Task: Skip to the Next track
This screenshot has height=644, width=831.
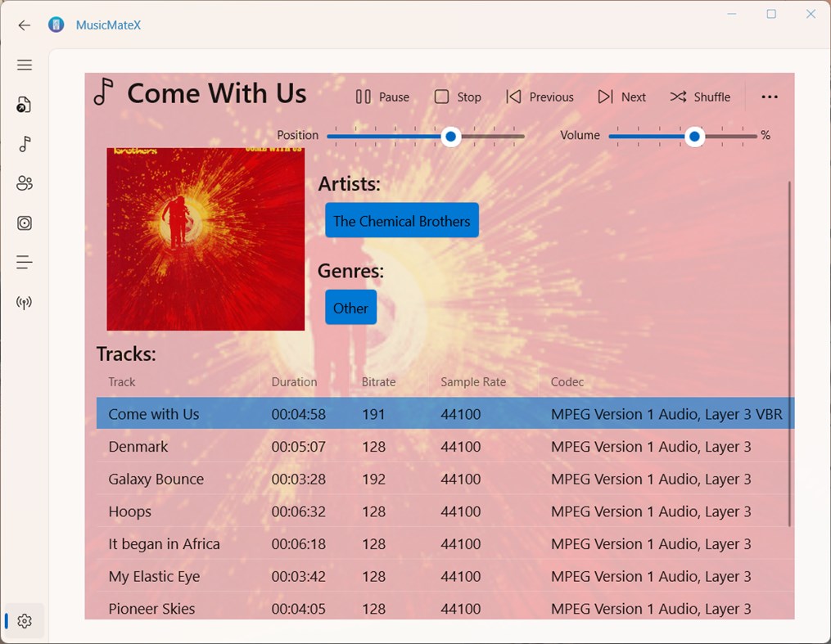Action: [622, 97]
